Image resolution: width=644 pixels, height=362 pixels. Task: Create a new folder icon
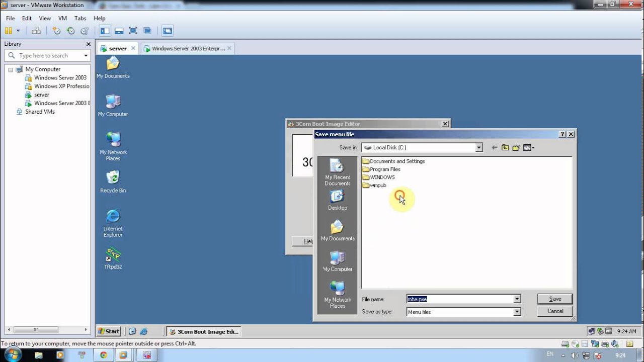516,147
